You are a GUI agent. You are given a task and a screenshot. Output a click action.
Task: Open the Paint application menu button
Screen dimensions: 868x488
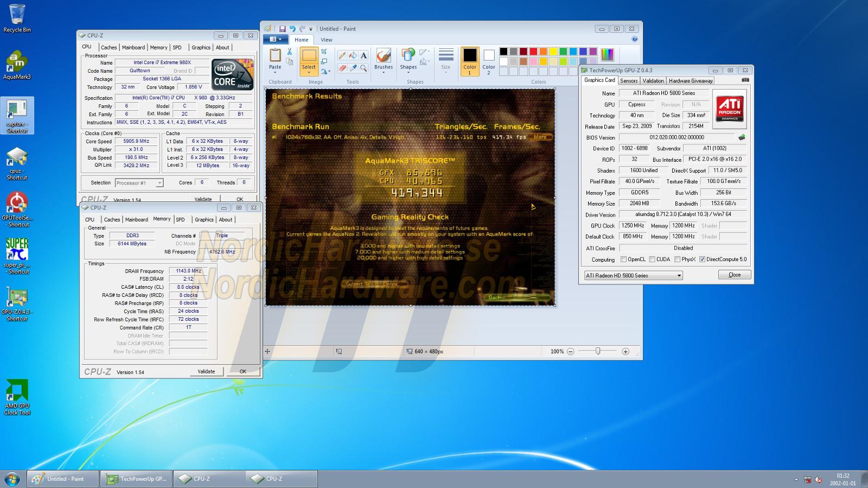(x=276, y=39)
